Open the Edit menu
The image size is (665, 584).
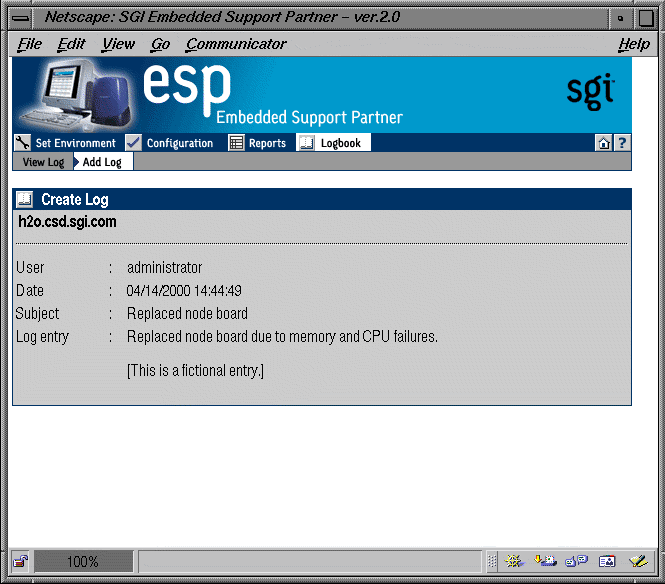[71, 44]
